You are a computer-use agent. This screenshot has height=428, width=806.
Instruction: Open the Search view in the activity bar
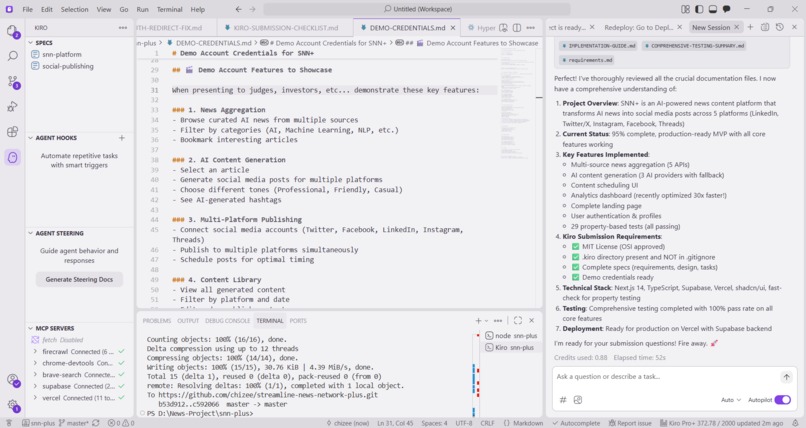(x=12, y=56)
